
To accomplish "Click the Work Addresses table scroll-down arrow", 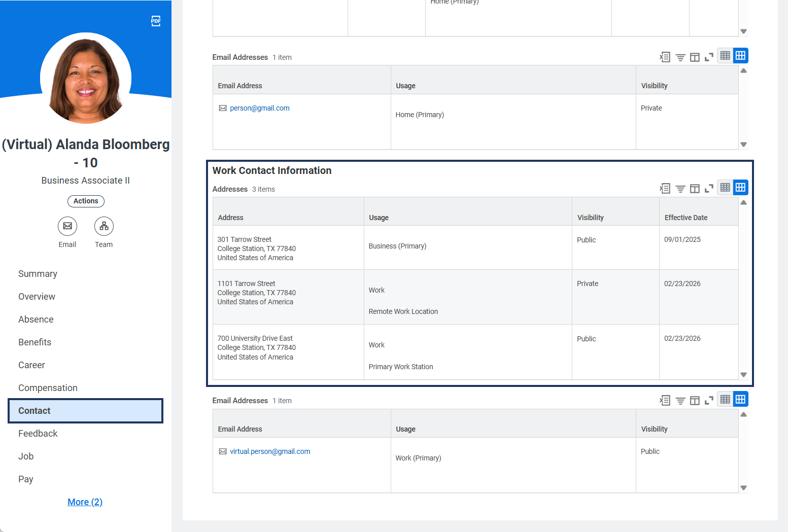I will pyautogui.click(x=743, y=375).
